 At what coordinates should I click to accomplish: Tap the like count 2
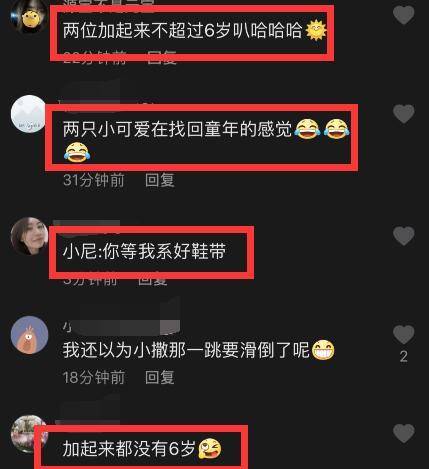click(404, 357)
